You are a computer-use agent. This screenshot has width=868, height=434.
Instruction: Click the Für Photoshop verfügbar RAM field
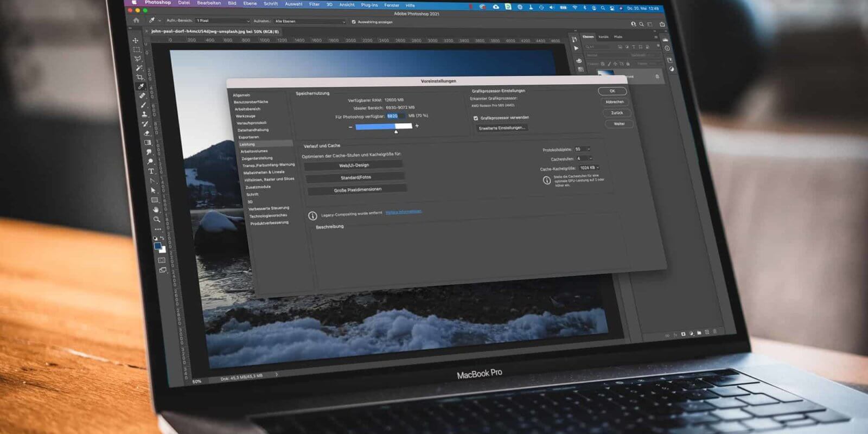pos(395,116)
